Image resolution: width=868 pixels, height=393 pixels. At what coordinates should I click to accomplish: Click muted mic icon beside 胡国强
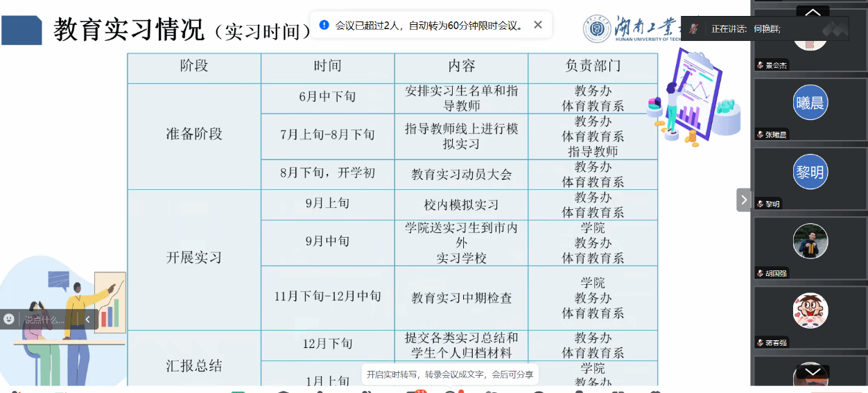[761, 273]
